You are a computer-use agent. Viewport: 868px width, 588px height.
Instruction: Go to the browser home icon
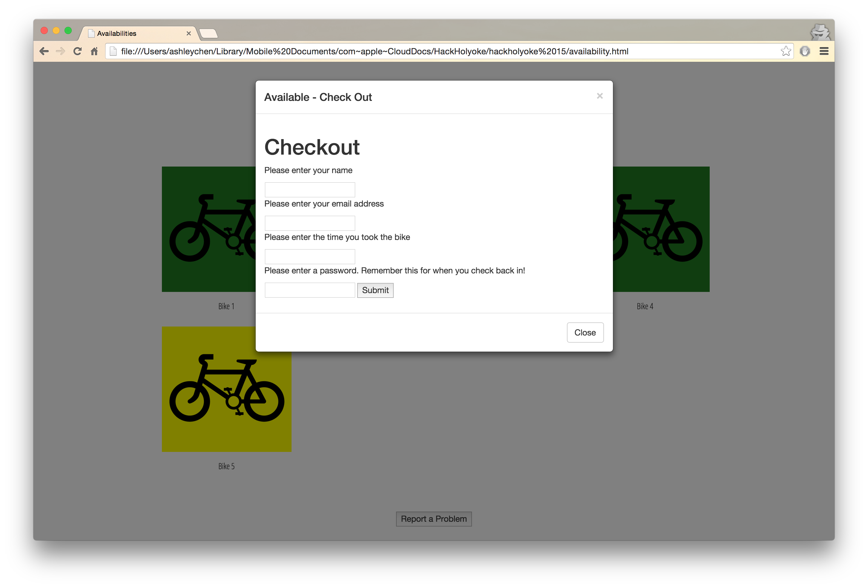point(94,51)
